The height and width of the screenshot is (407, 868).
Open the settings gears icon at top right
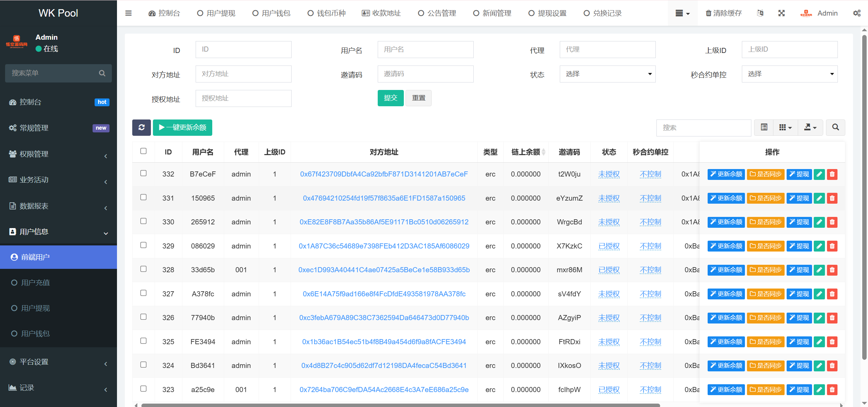[x=856, y=13]
